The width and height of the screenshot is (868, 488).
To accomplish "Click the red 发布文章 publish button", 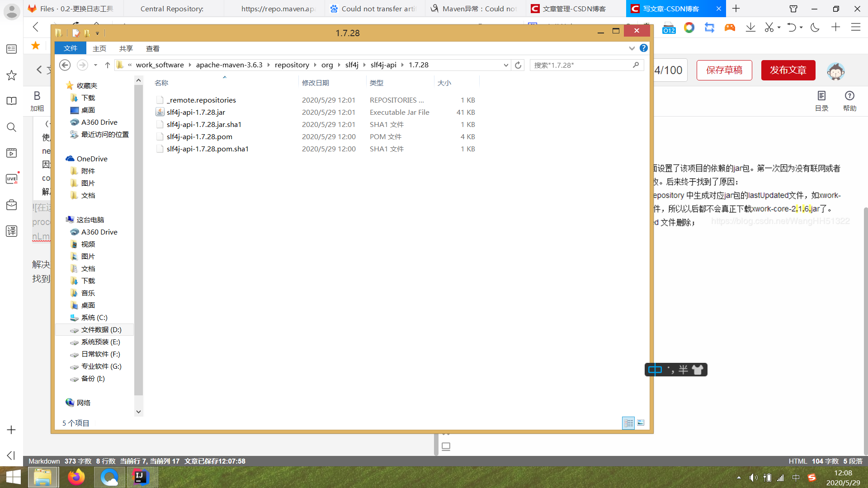I will click(x=788, y=70).
